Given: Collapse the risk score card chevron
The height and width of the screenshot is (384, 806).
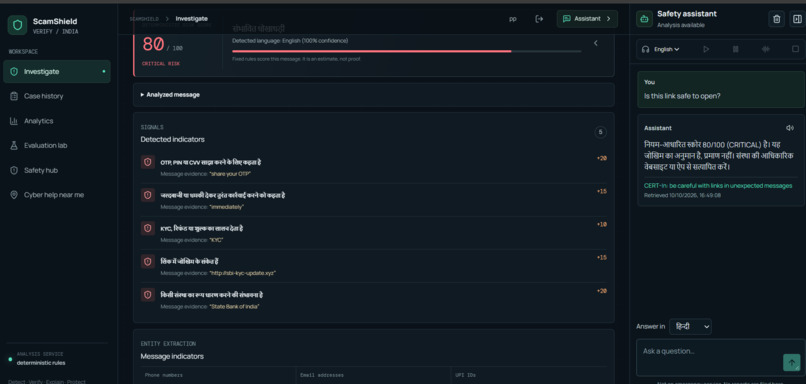Looking at the screenshot, I should click(596, 43).
